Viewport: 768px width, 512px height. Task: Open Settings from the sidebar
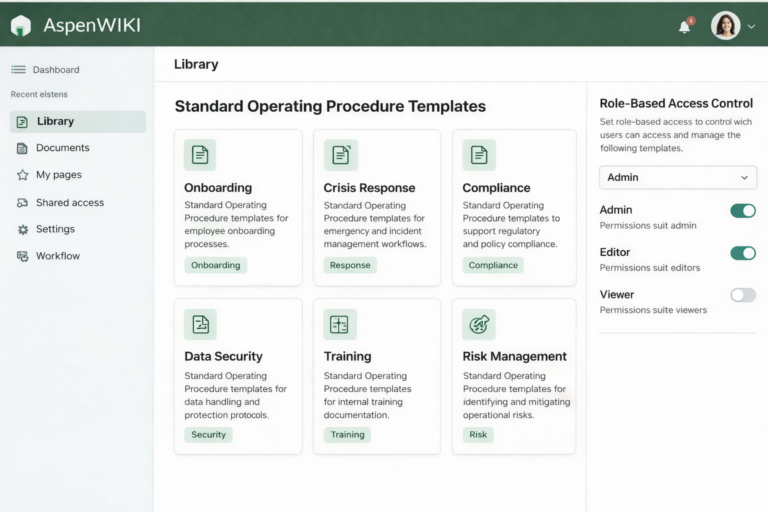(55, 229)
